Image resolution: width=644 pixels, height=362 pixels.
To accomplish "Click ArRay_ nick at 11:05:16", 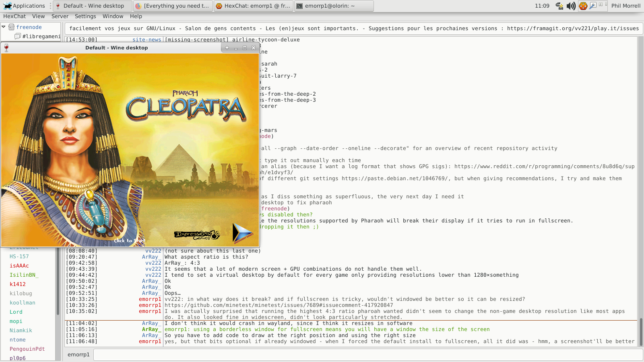I will 152,329.
